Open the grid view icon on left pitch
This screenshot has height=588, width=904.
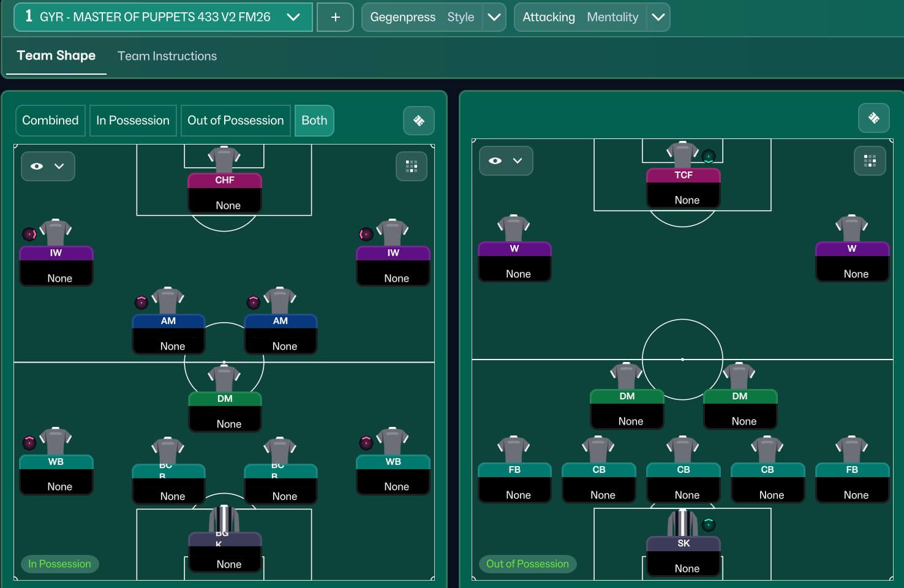[412, 166]
